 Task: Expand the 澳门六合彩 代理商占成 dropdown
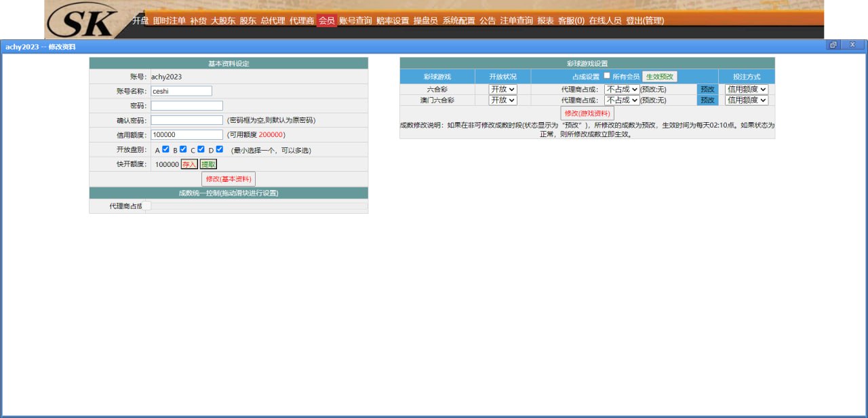click(622, 100)
